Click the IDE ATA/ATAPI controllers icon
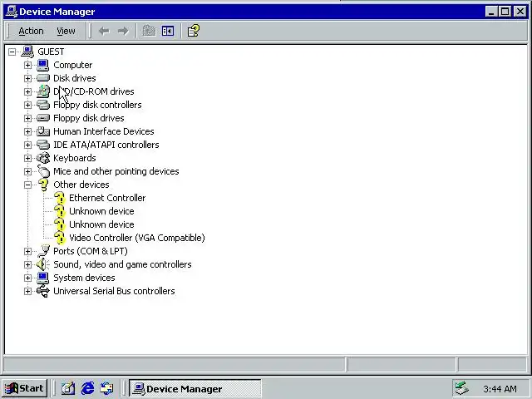The image size is (532, 399). pos(43,145)
